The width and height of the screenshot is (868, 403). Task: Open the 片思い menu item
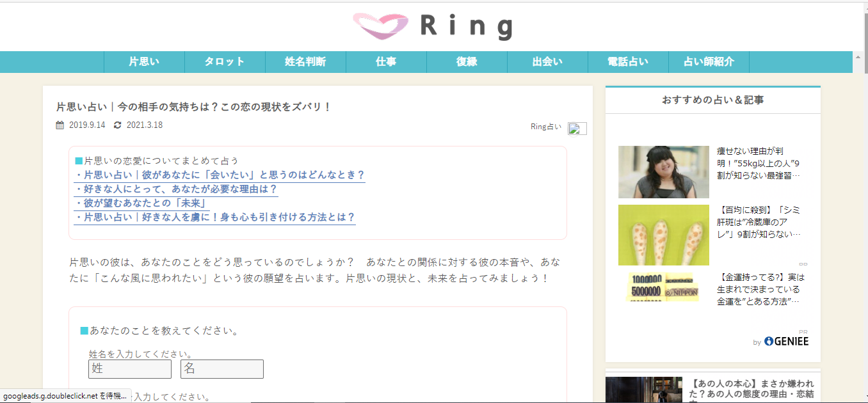144,62
